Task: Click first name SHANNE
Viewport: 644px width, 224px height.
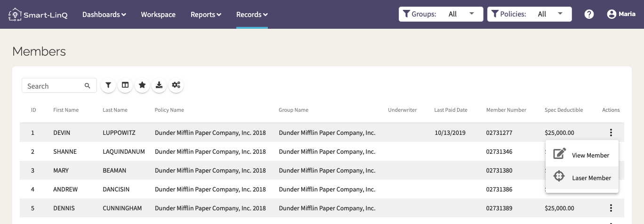Action: pos(65,151)
